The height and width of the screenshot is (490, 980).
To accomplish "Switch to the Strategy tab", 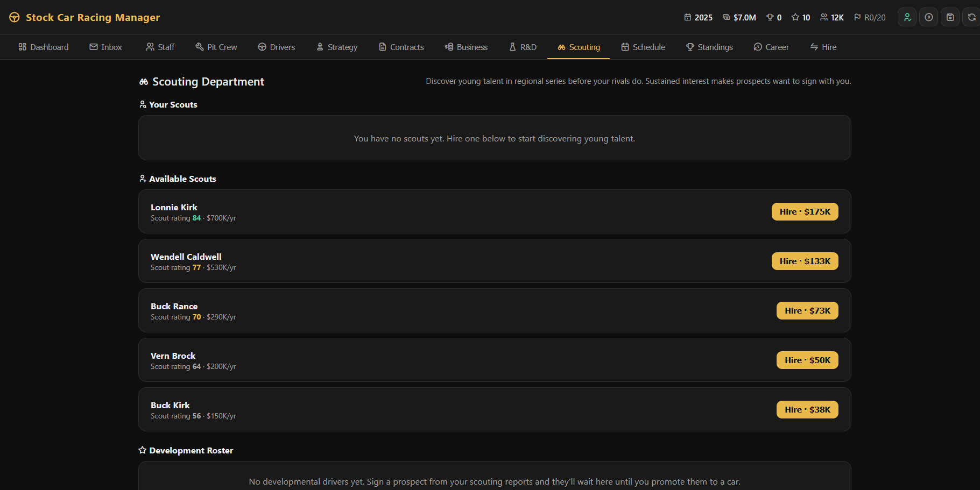I will (337, 47).
